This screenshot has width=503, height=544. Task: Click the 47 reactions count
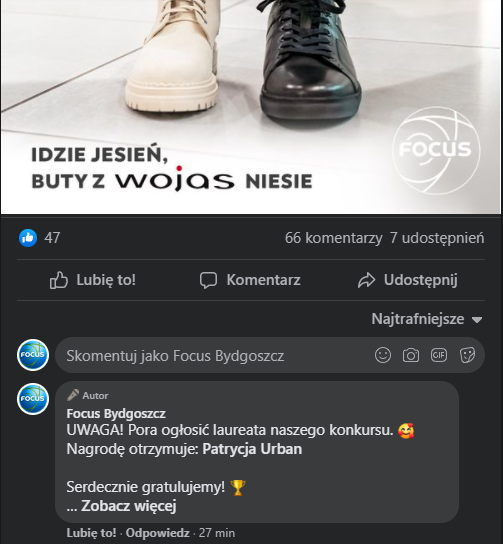click(x=52, y=238)
